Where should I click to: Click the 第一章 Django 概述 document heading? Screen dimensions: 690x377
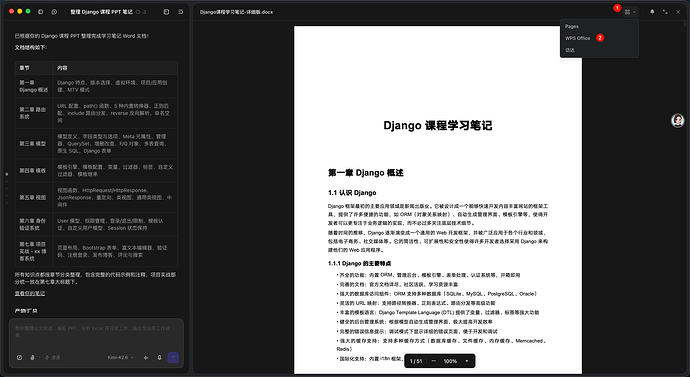click(x=365, y=173)
